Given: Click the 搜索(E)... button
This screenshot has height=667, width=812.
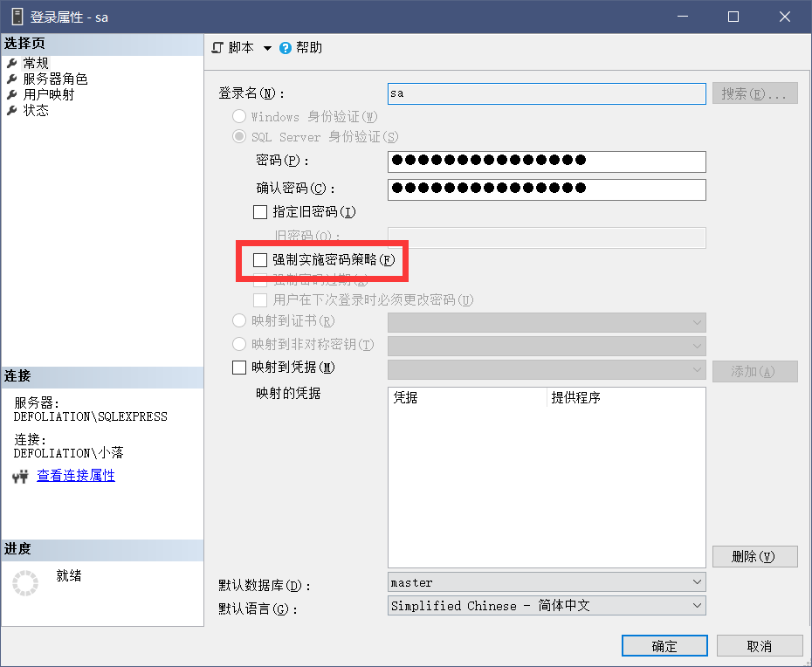Looking at the screenshot, I should point(754,93).
